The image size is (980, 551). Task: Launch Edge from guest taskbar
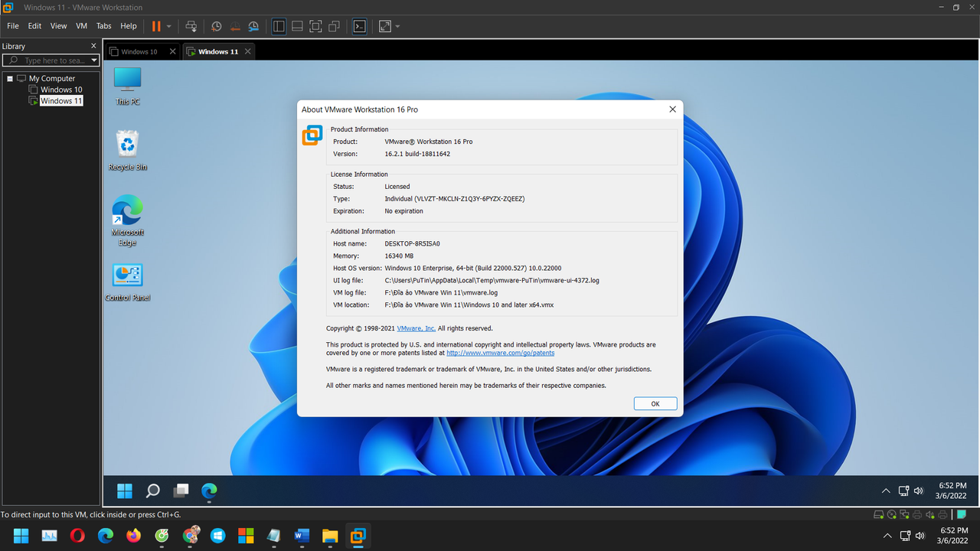pos(209,491)
